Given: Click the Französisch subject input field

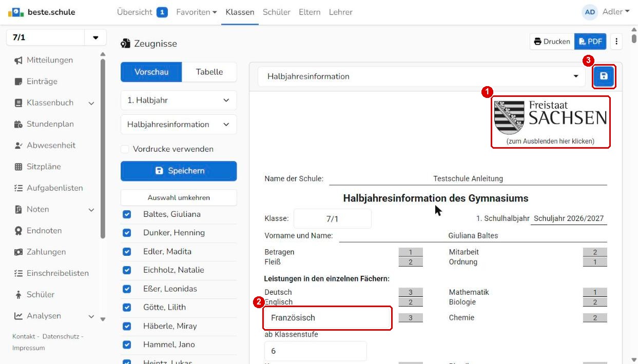Looking at the screenshot, I should (327, 318).
